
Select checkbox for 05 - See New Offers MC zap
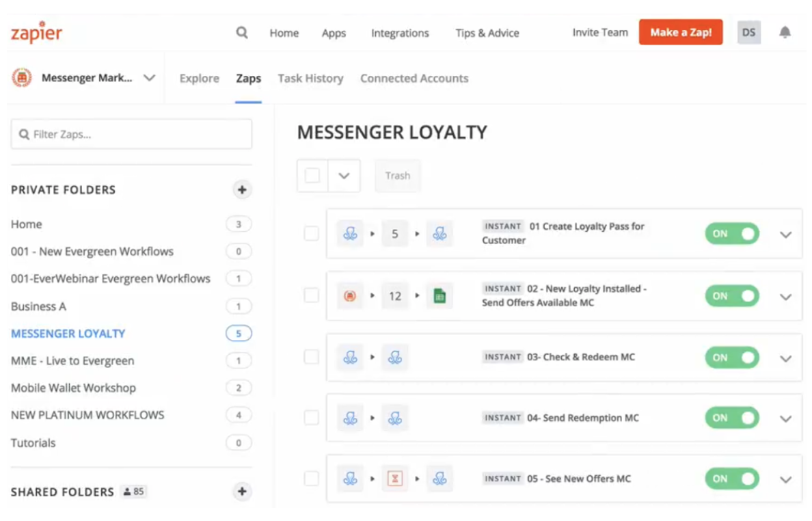coord(311,479)
